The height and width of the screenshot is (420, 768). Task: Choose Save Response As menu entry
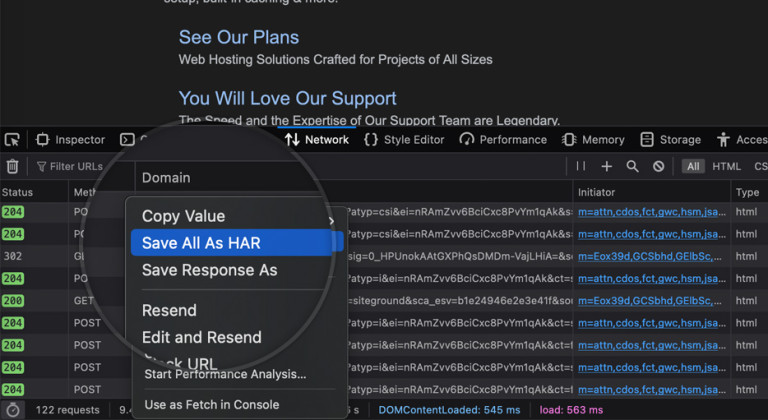pos(210,270)
